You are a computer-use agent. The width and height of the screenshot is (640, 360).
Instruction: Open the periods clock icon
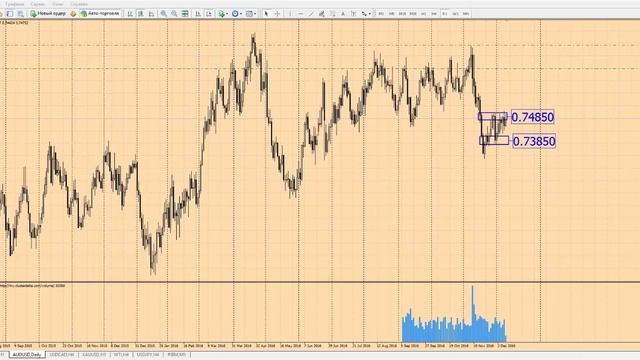coord(235,14)
